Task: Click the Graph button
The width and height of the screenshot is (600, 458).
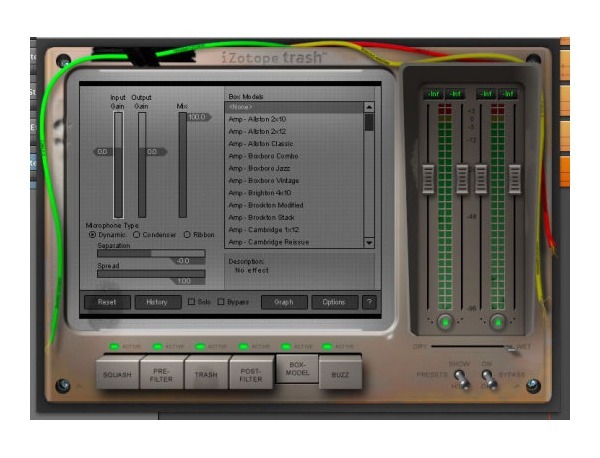Action: [284, 302]
